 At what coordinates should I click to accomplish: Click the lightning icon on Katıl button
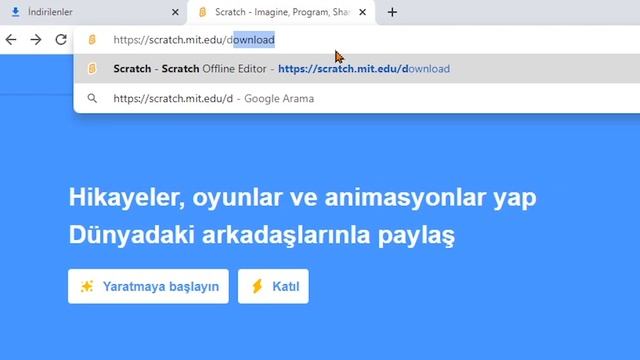(257, 286)
